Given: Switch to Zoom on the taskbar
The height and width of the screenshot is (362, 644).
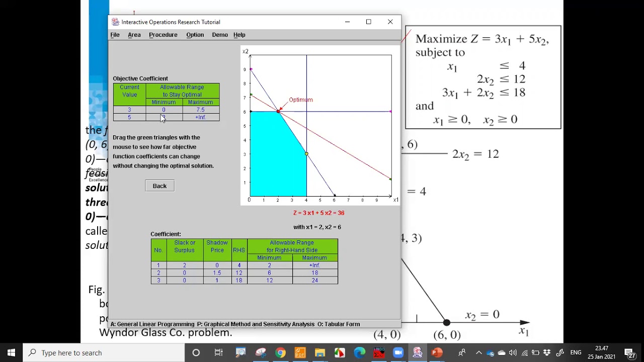Looking at the screenshot, I should pos(398,352).
